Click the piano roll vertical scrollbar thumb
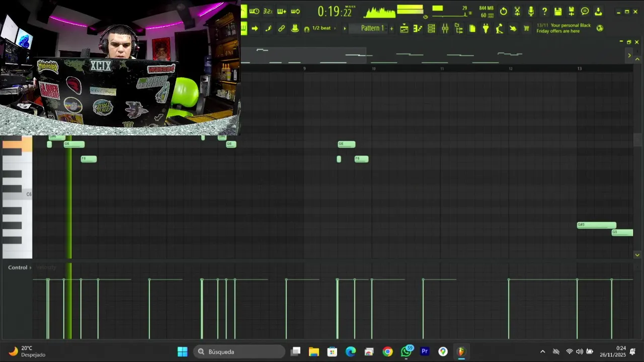644x362 pixels. click(637, 139)
